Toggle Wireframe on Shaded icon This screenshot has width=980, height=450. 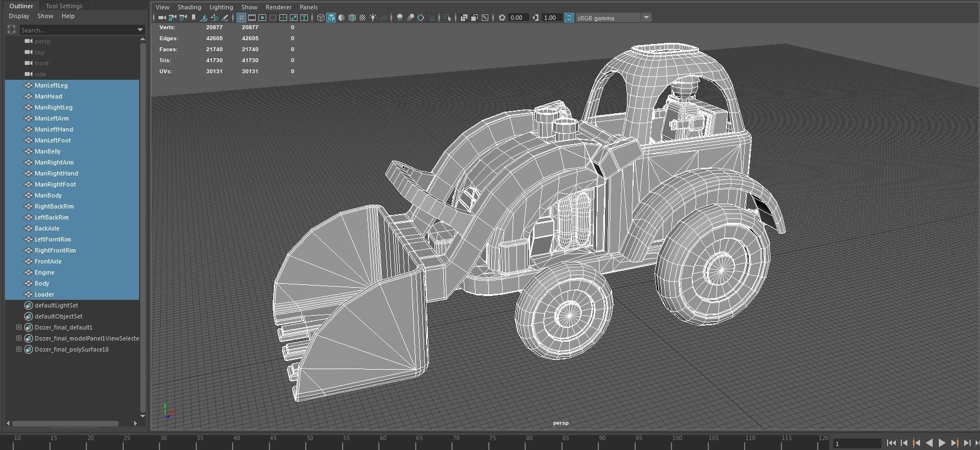[x=352, y=18]
